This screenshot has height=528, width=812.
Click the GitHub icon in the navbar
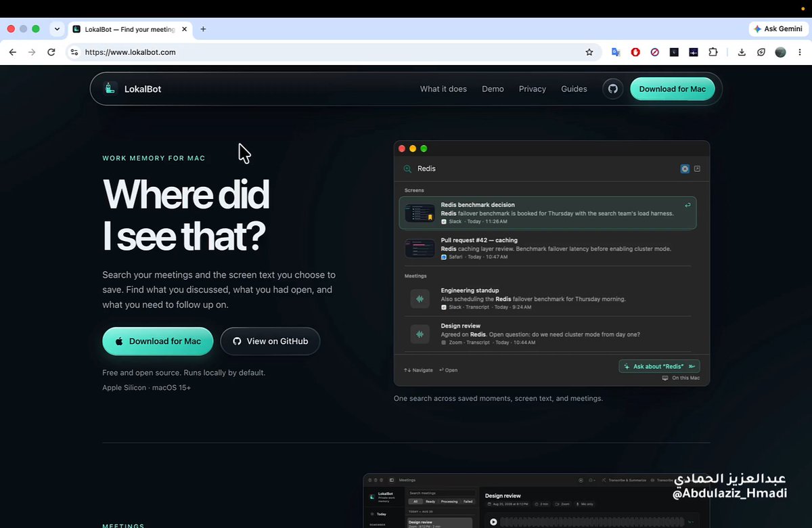(612, 89)
